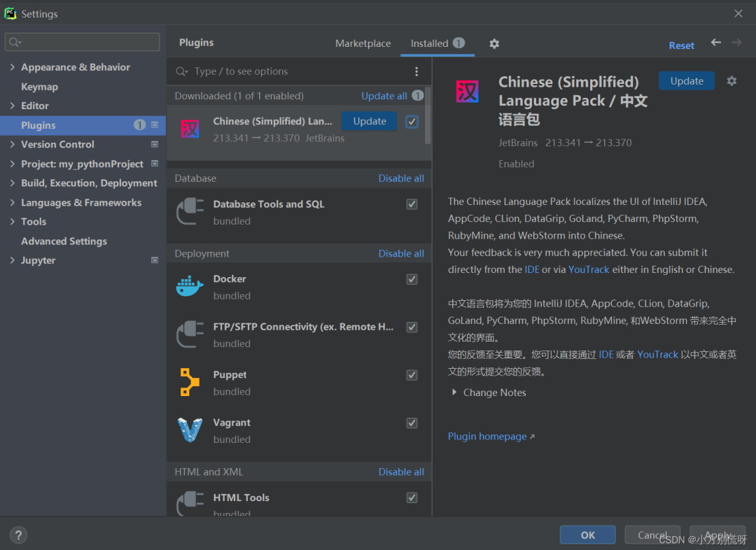
Task: Open the YouTrack link in English description
Action: pyautogui.click(x=589, y=269)
